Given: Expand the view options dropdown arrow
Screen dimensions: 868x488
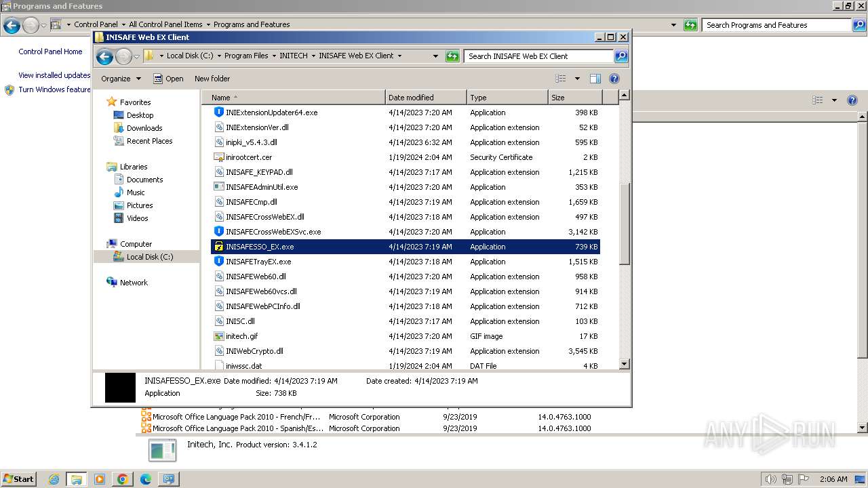Looking at the screenshot, I should click(577, 79).
